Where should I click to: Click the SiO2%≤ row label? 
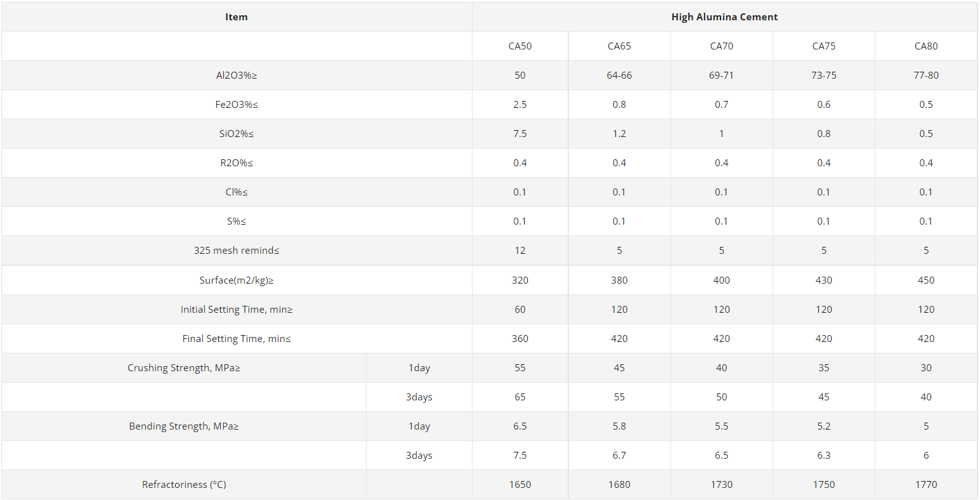click(237, 134)
